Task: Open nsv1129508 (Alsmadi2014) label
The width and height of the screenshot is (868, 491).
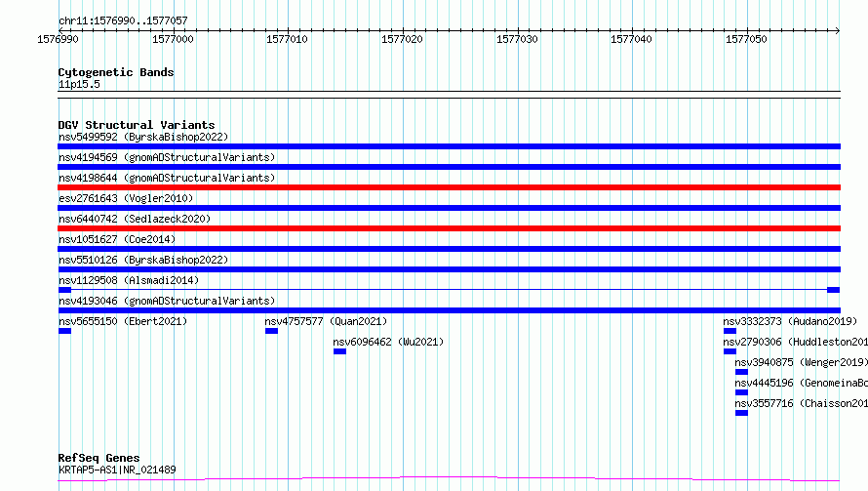Action: 129,280
